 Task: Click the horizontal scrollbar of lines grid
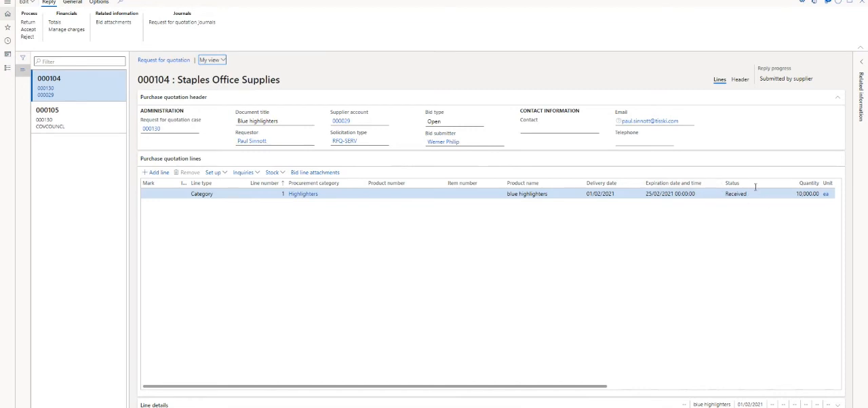click(374, 386)
